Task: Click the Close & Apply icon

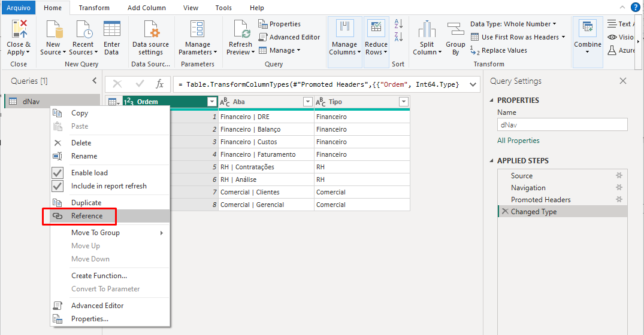Action: click(19, 30)
